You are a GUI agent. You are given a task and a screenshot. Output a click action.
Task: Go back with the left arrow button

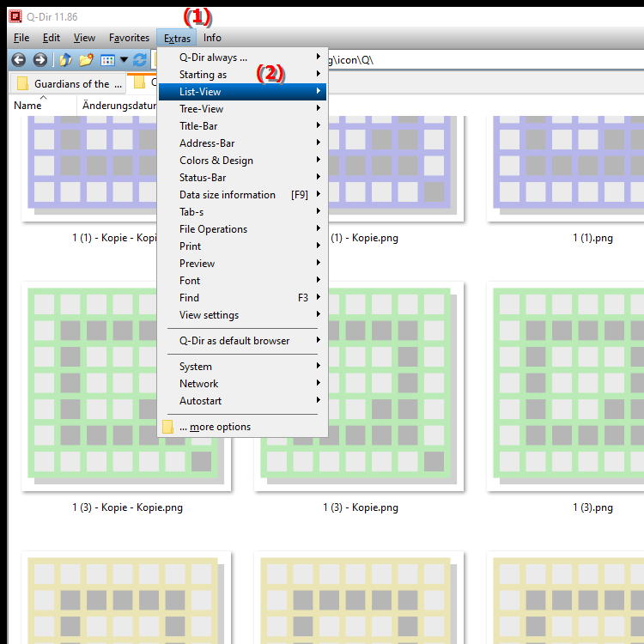pyautogui.click(x=19, y=60)
